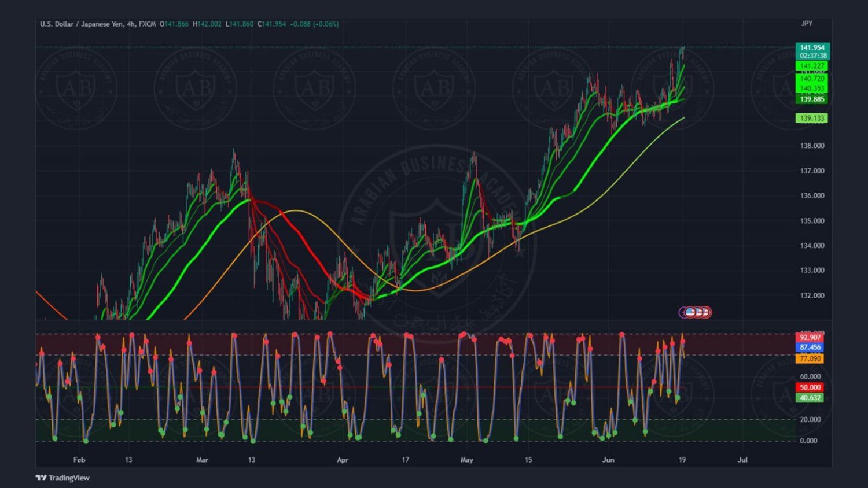Click the close value C141.954 in legend

(272, 24)
